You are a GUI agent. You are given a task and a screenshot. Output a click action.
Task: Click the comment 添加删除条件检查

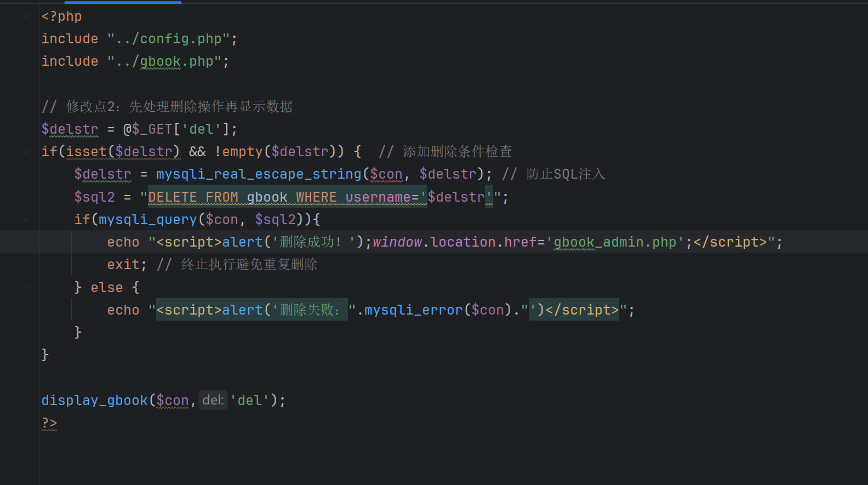446,152
